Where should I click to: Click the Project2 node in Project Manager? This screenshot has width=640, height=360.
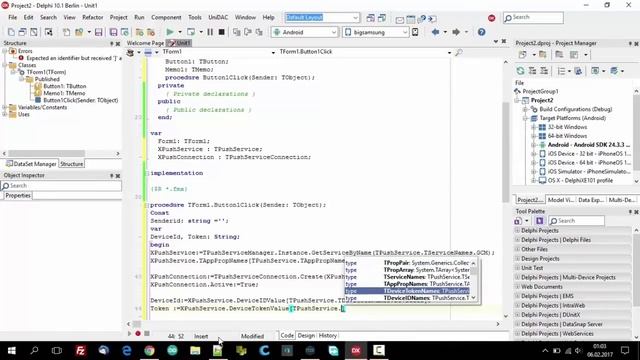542,100
